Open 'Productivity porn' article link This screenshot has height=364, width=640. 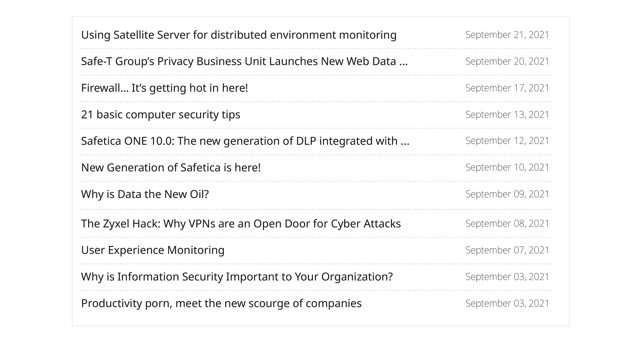click(221, 303)
